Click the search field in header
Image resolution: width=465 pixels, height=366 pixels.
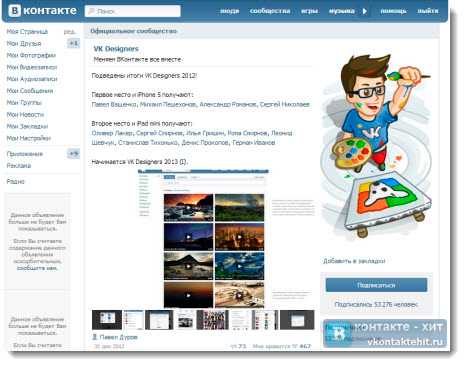point(133,11)
